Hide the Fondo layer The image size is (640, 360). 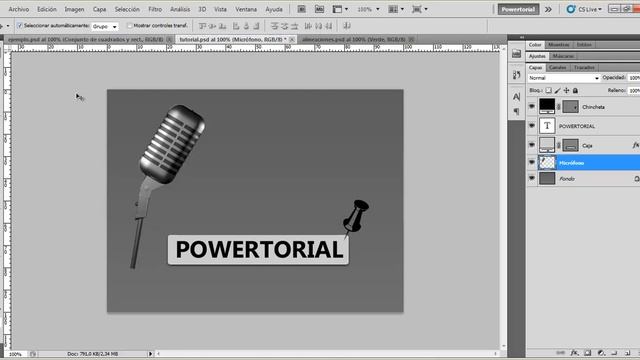(531, 178)
